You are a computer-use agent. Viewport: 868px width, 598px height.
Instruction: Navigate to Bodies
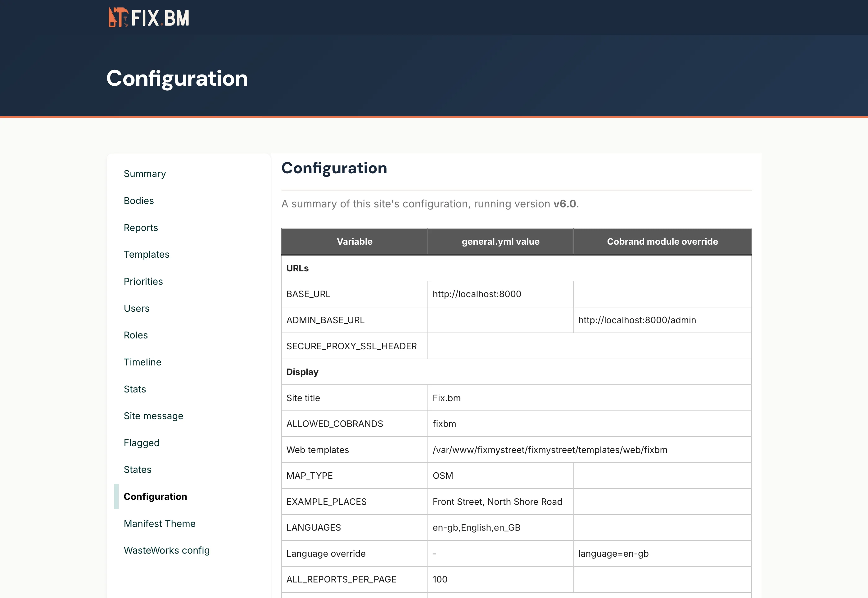pos(138,201)
